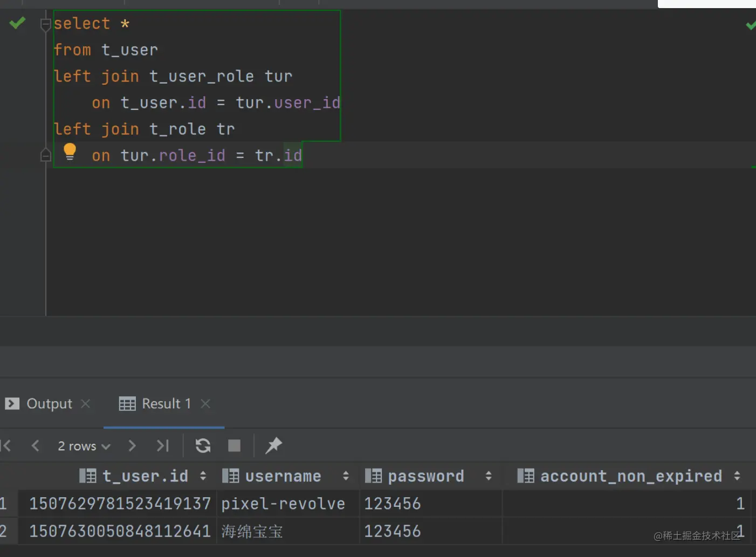
Task: Sort by account_non_expired column arrows
Action: coord(737,476)
